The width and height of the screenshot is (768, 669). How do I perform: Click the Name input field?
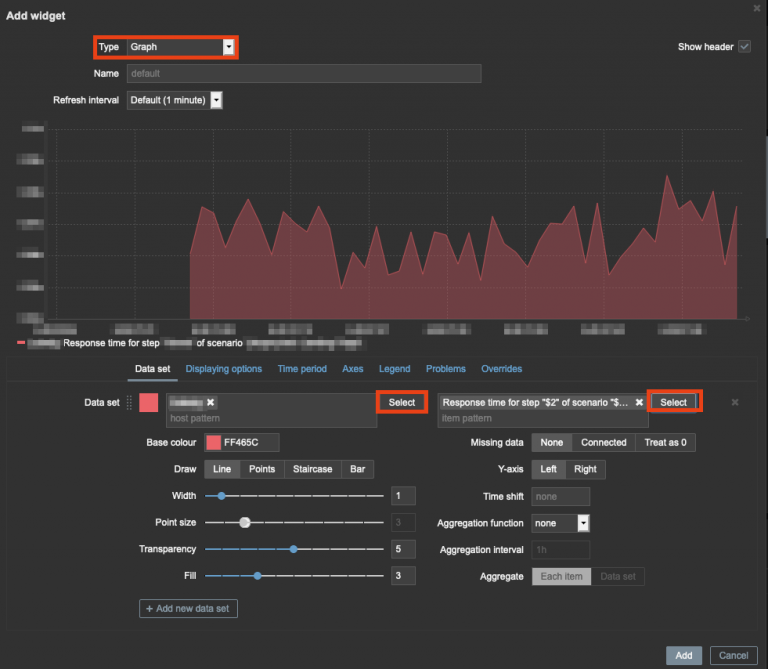click(304, 73)
